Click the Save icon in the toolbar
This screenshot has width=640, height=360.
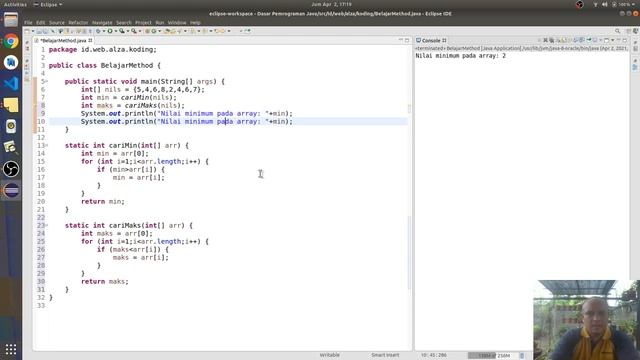(x=39, y=31)
